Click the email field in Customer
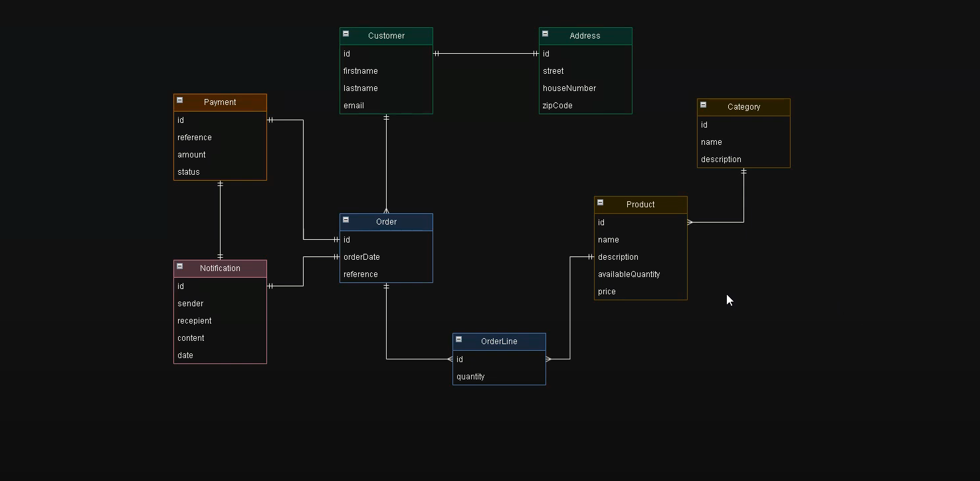 pyautogui.click(x=353, y=106)
